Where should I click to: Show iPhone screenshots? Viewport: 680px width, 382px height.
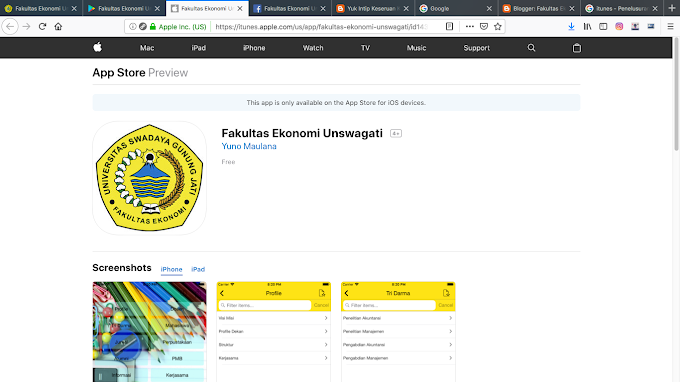pyautogui.click(x=171, y=269)
